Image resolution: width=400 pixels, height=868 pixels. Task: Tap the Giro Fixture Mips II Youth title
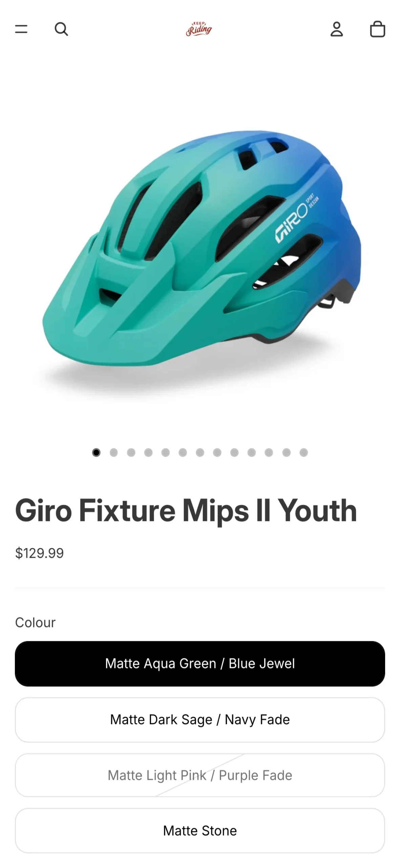click(x=186, y=511)
